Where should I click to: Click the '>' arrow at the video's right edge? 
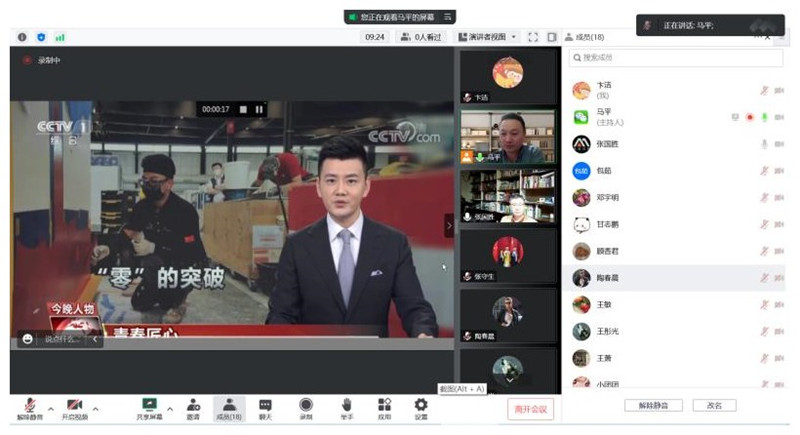point(449,225)
